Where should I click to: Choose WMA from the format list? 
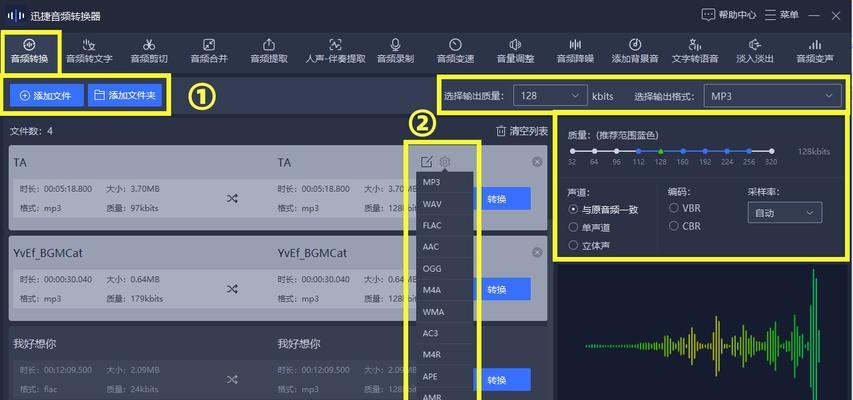point(444,312)
